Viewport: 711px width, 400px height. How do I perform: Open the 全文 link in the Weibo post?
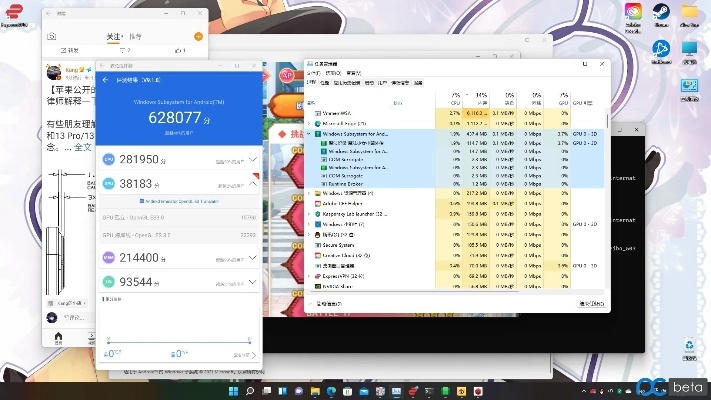coord(83,147)
